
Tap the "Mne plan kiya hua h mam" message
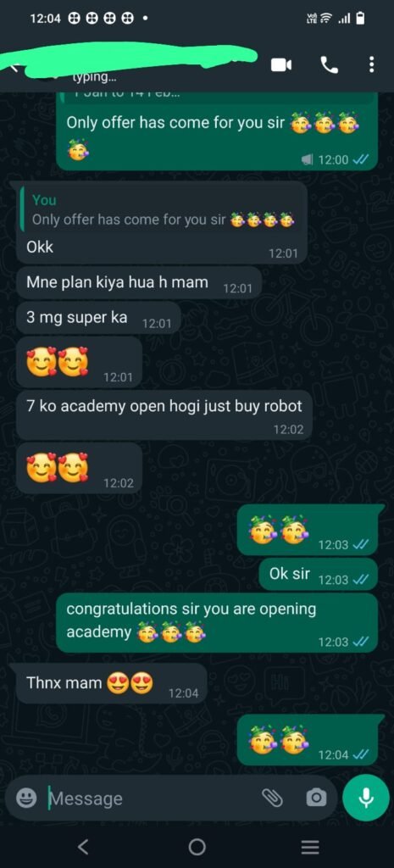[138, 283]
